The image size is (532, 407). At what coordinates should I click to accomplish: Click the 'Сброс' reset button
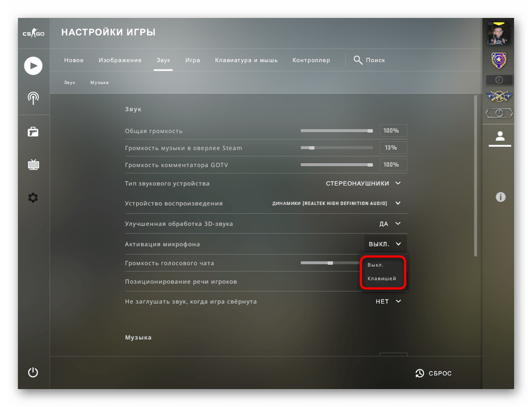(x=433, y=373)
